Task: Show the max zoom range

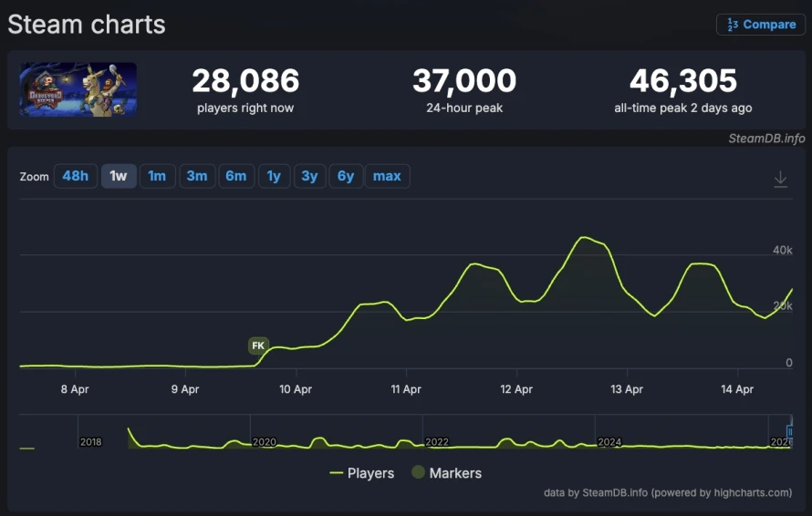Action: tap(388, 176)
